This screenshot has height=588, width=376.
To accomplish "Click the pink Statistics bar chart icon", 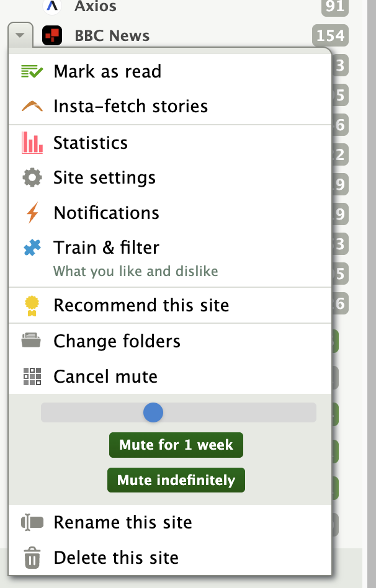I will [x=32, y=143].
